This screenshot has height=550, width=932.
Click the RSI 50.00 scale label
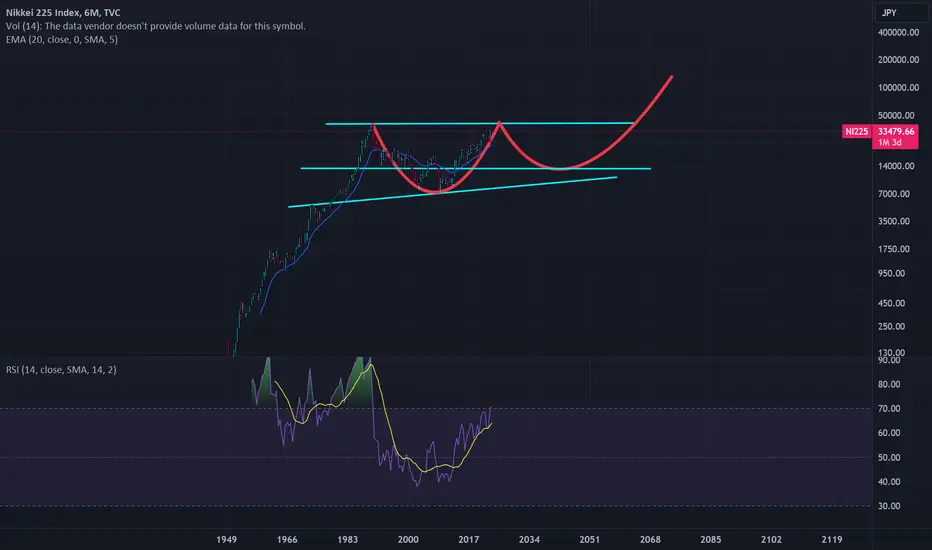tap(889, 457)
